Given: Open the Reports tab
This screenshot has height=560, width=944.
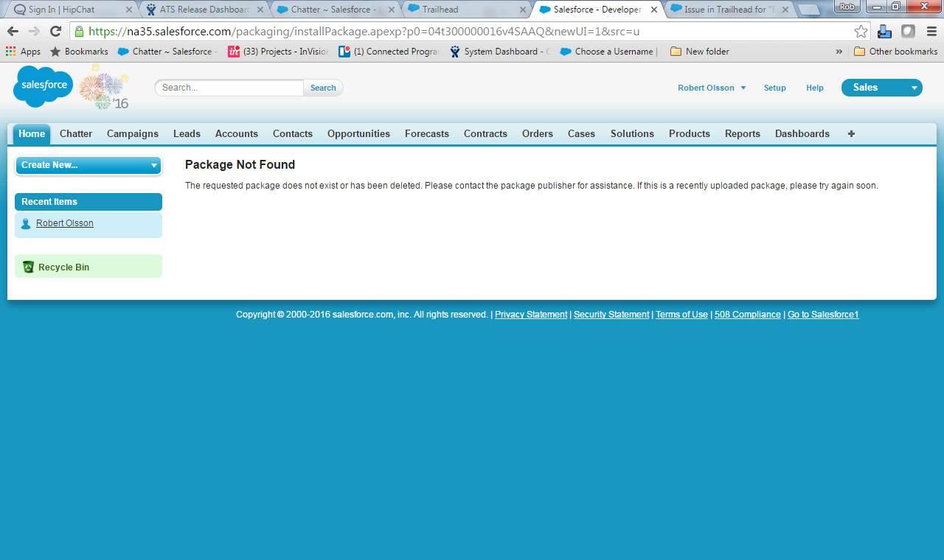Looking at the screenshot, I should (x=743, y=134).
